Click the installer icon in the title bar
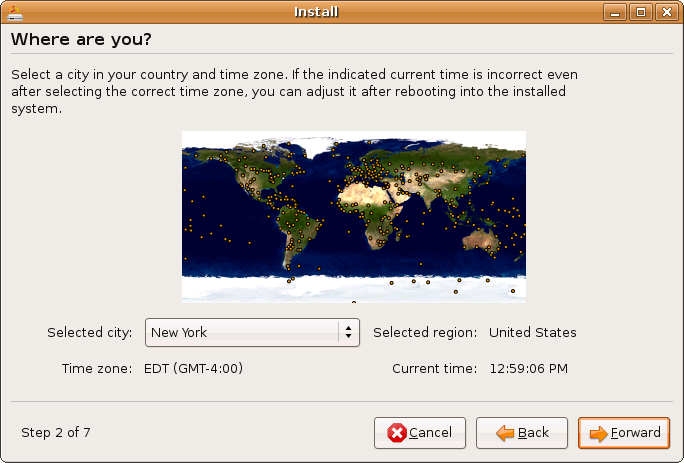Image resolution: width=684 pixels, height=463 pixels. click(x=14, y=12)
